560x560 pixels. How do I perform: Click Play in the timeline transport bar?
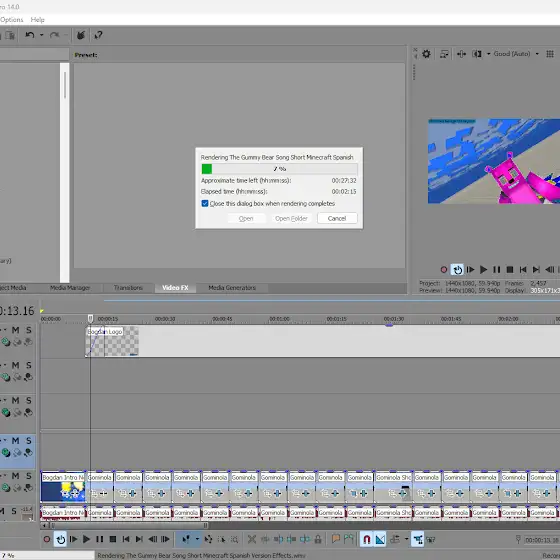coord(86,539)
